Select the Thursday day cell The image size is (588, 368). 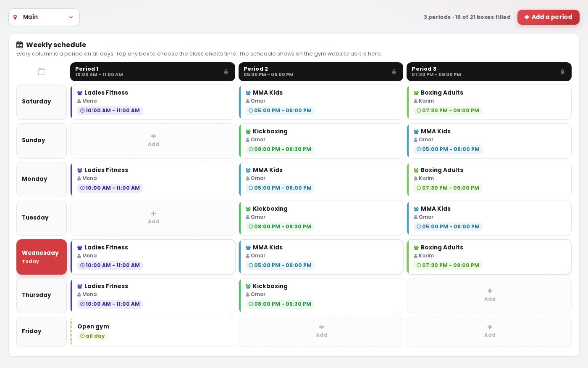tap(42, 296)
